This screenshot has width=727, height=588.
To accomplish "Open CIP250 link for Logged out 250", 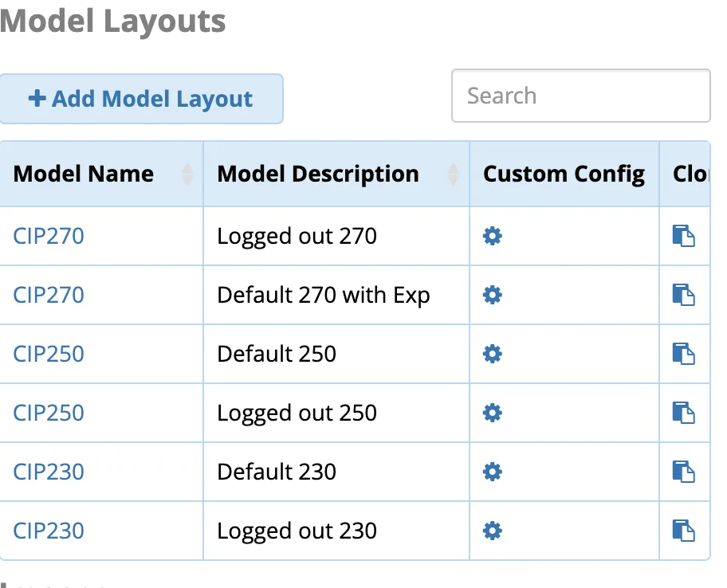I will pyautogui.click(x=49, y=413).
